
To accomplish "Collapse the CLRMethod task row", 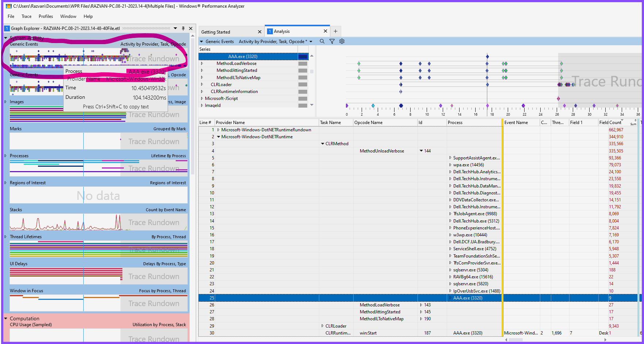I will point(323,144).
